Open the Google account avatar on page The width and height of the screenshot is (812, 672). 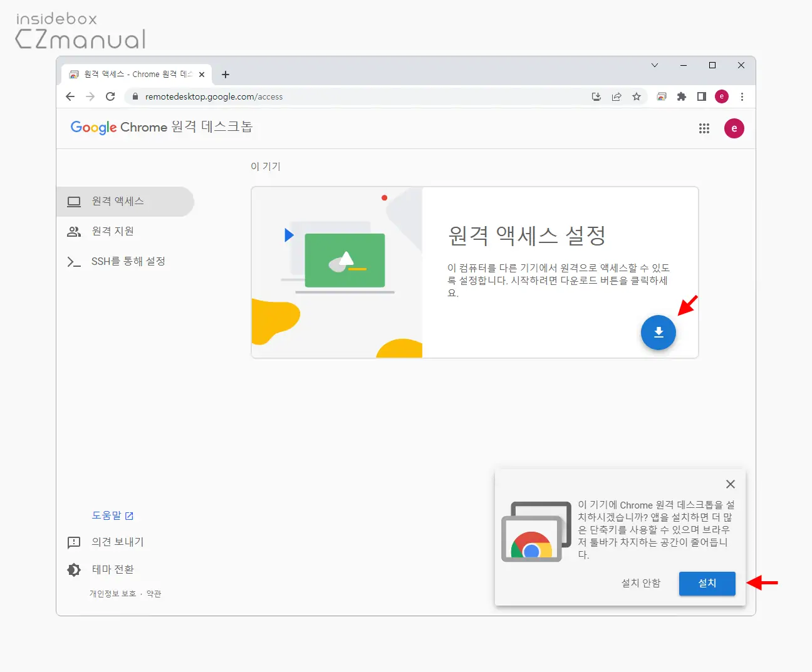pyautogui.click(x=734, y=128)
